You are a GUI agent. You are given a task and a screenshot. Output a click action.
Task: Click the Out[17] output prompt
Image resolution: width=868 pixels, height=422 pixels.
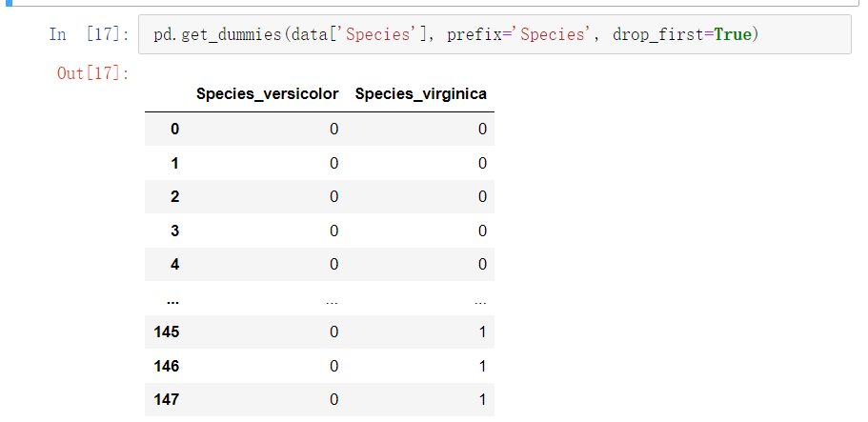pyautogui.click(x=93, y=73)
